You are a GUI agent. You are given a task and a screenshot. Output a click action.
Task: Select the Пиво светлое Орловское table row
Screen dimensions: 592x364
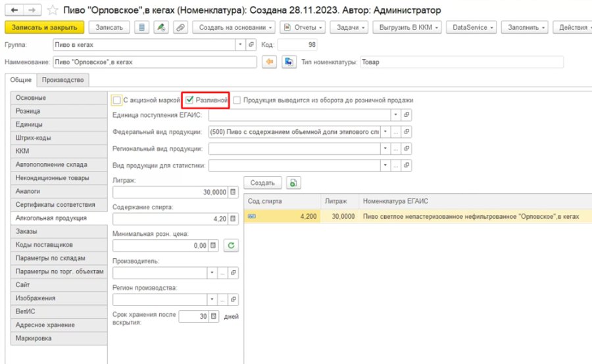[x=418, y=217]
